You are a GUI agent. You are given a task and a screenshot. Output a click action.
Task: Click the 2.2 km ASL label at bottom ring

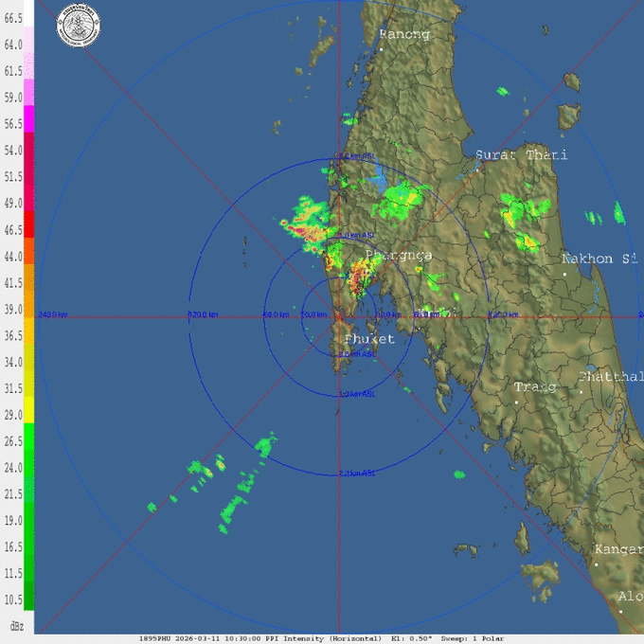(357, 473)
